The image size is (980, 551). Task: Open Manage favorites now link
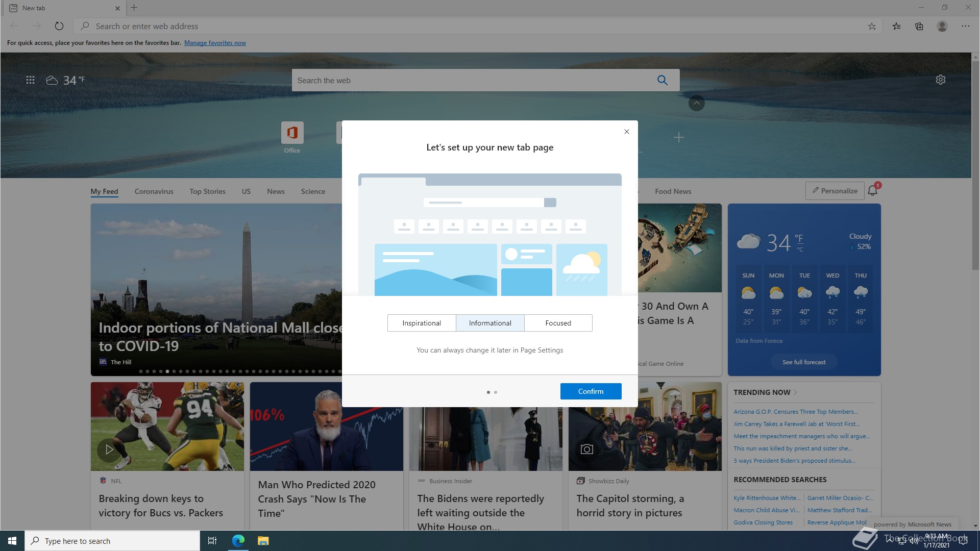215,43
